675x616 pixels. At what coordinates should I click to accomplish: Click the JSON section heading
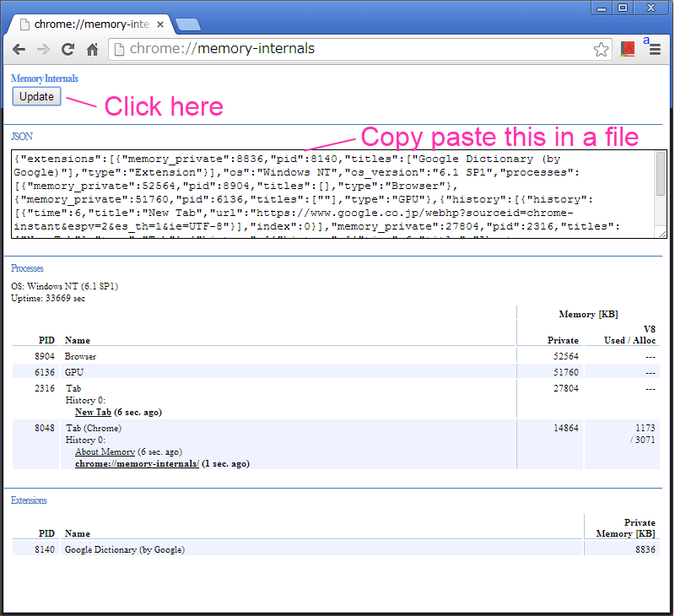(x=22, y=137)
